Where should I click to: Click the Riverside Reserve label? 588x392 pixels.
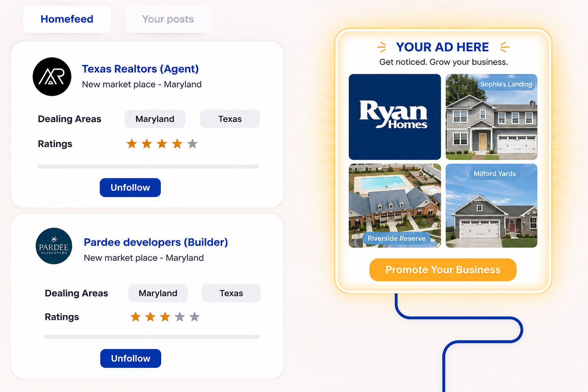tap(397, 238)
